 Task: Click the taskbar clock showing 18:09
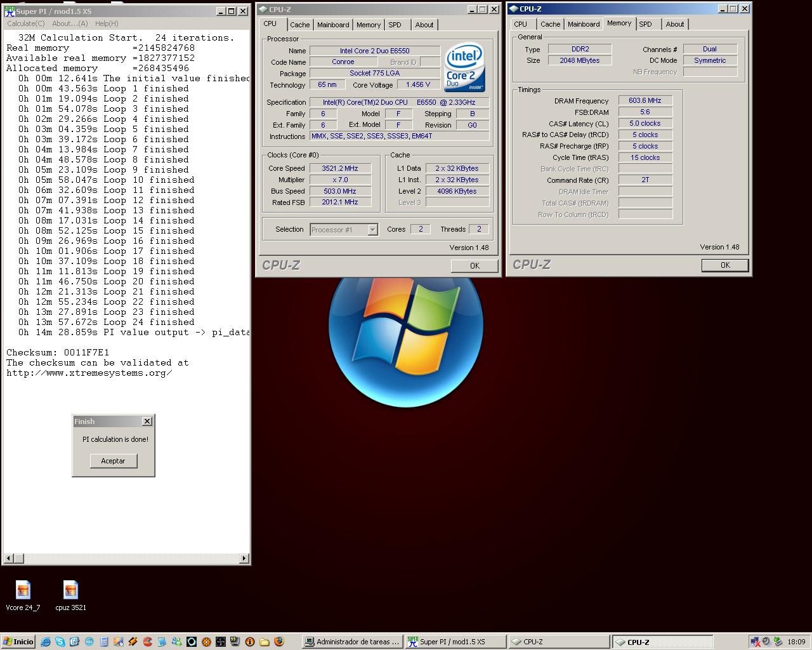pos(796,642)
